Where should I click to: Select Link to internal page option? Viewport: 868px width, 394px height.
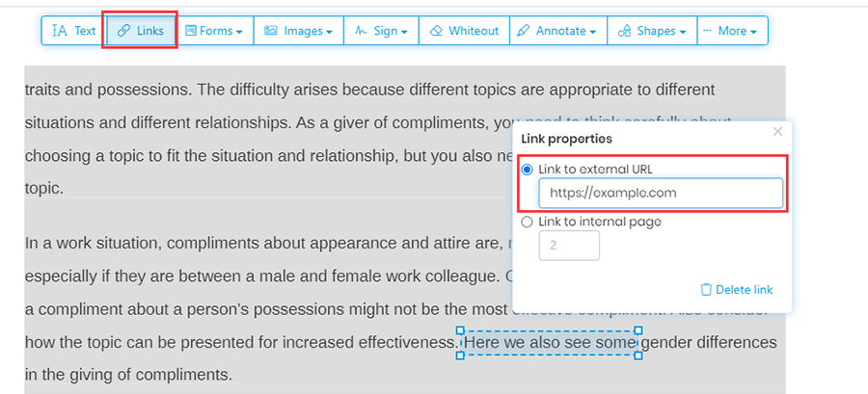click(527, 222)
